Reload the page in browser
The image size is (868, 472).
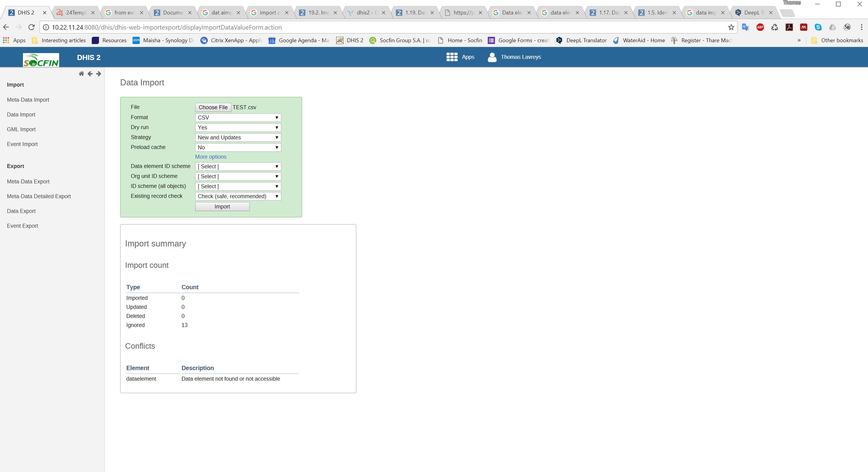pos(31,27)
